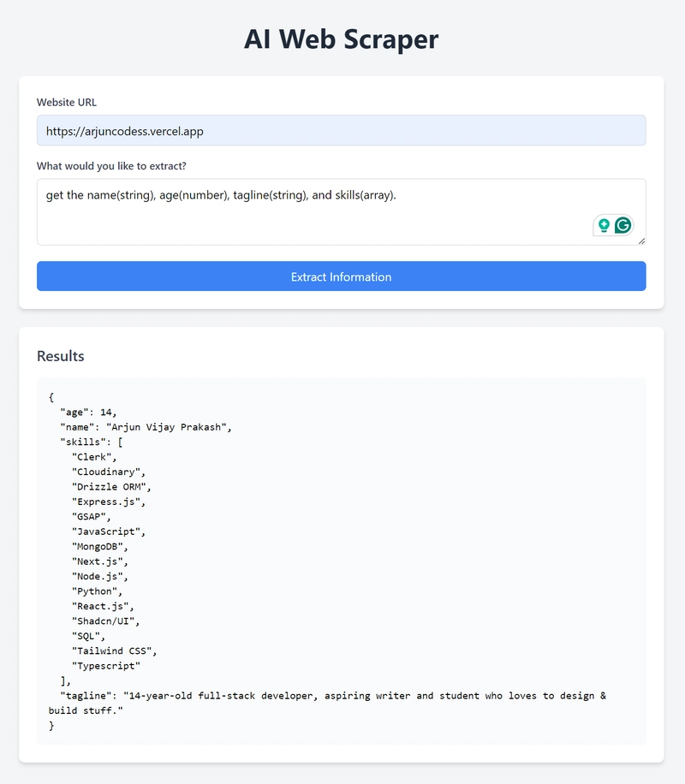The height and width of the screenshot is (784, 685).
Task: Click the "Python" skill entry
Action: (x=97, y=591)
